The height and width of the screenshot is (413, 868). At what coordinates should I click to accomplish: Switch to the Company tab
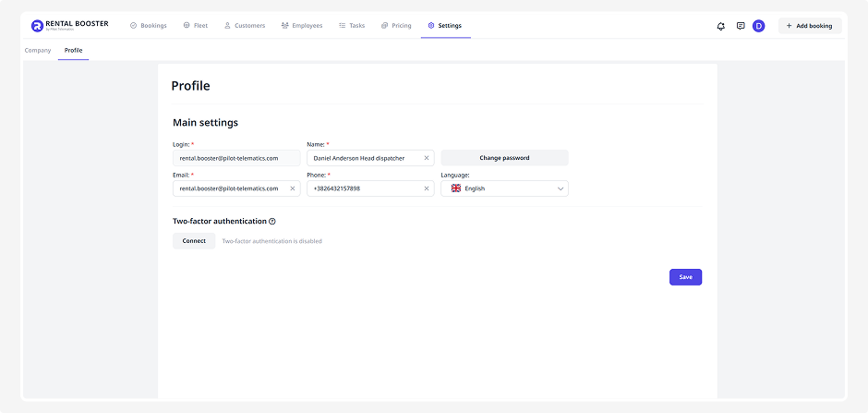pos(38,50)
